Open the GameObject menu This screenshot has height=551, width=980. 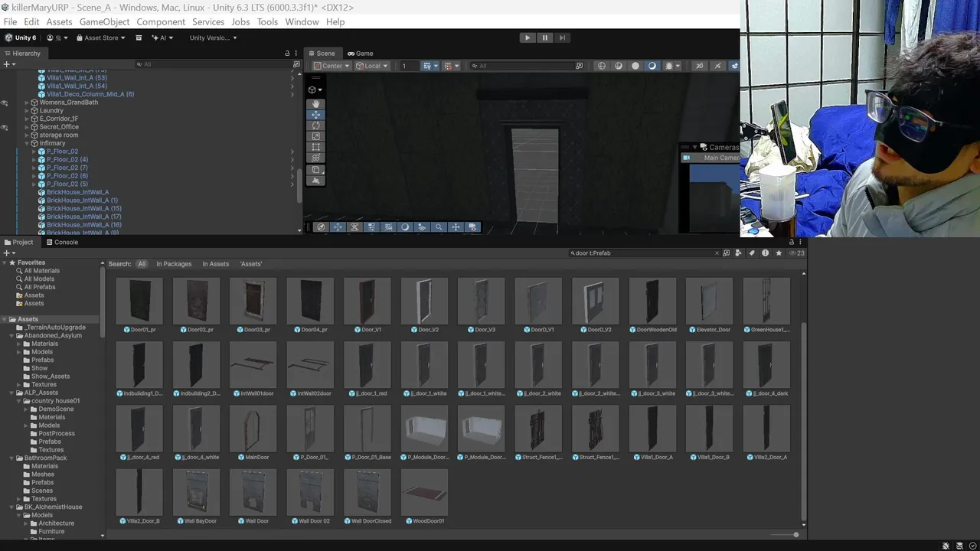click(104, 21)
